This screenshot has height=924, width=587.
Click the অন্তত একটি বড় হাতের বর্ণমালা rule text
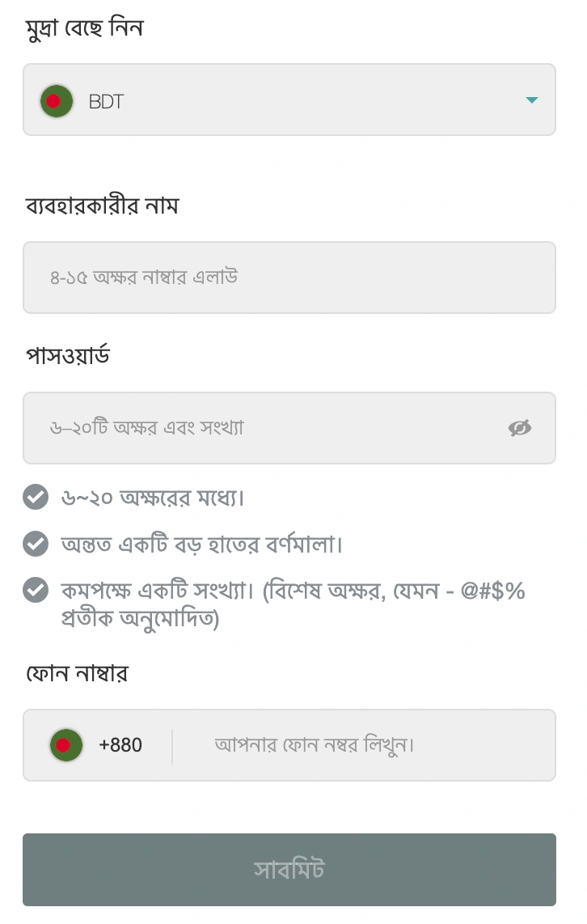coord(202,544)
